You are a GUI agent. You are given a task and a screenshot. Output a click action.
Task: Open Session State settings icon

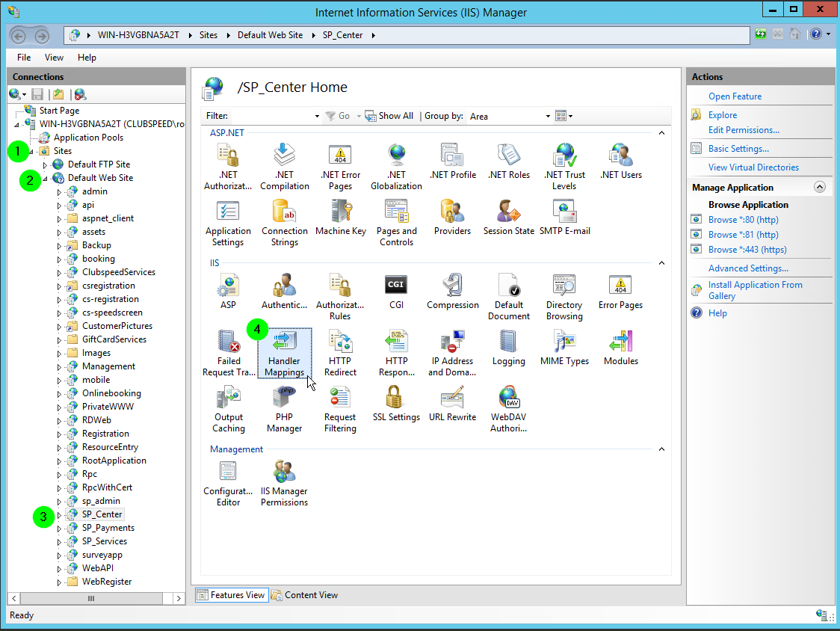[x=508, y=218]
